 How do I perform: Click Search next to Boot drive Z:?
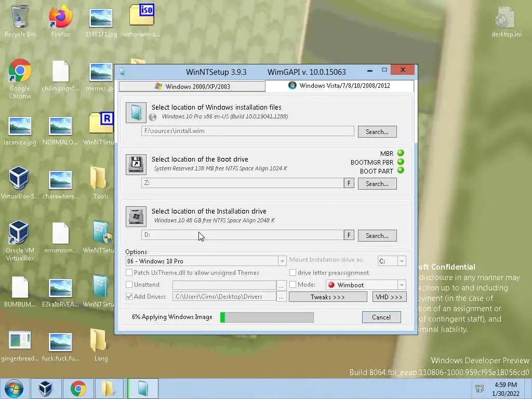point(377,183)
